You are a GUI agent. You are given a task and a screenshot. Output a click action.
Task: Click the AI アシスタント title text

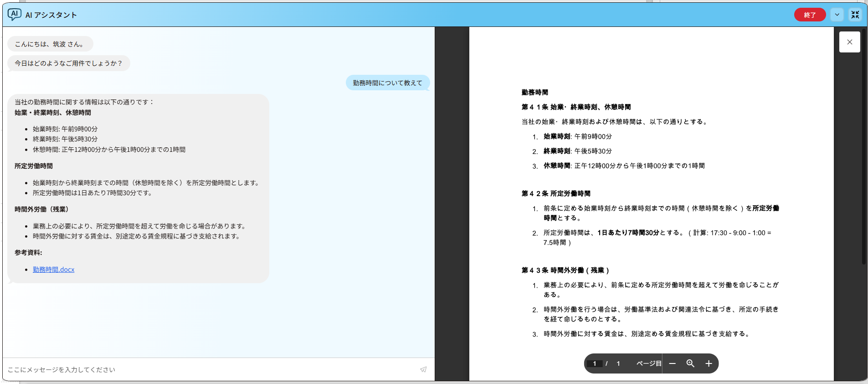(51, 15)
